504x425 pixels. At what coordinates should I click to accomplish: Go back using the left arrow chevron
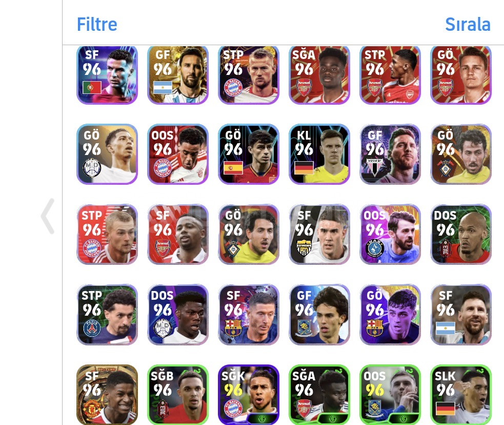48,216
